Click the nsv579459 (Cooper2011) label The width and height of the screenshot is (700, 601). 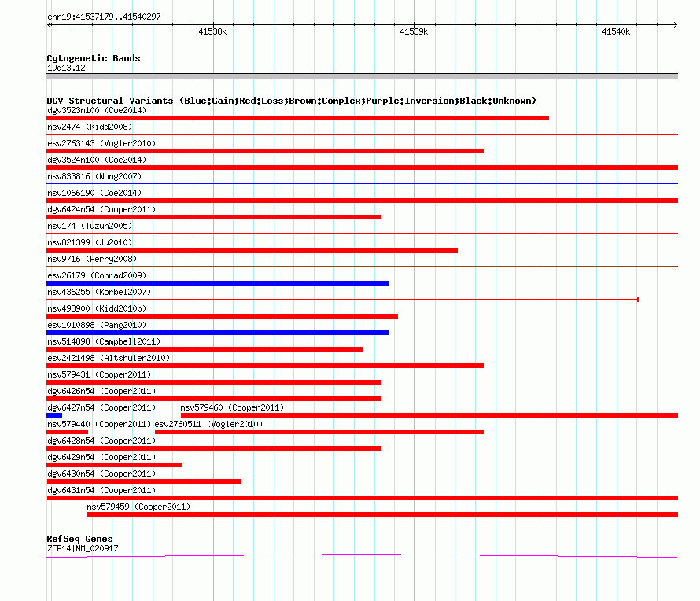click(x=138, y=507)
